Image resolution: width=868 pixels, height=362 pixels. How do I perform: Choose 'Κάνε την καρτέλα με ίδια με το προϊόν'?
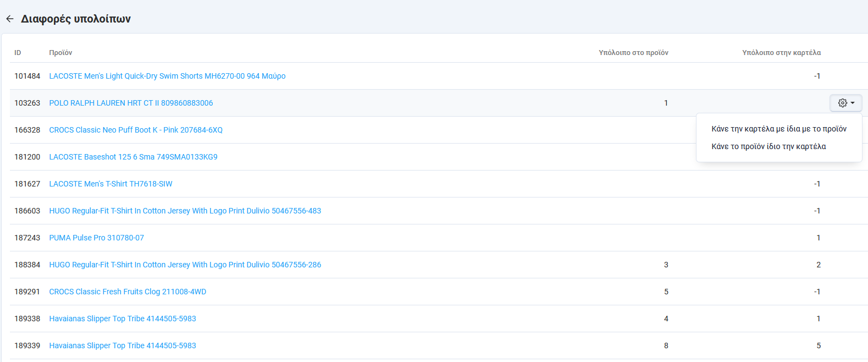(x=779, y=129)
